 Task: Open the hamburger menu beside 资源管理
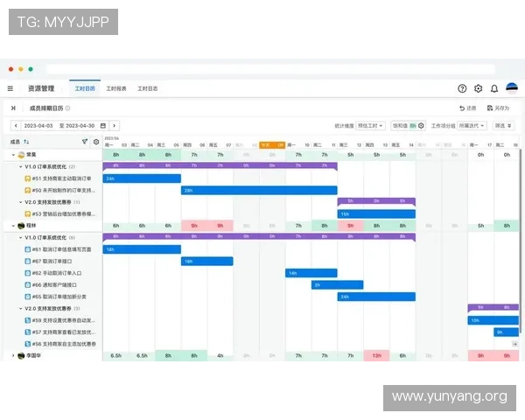point(10,88)
